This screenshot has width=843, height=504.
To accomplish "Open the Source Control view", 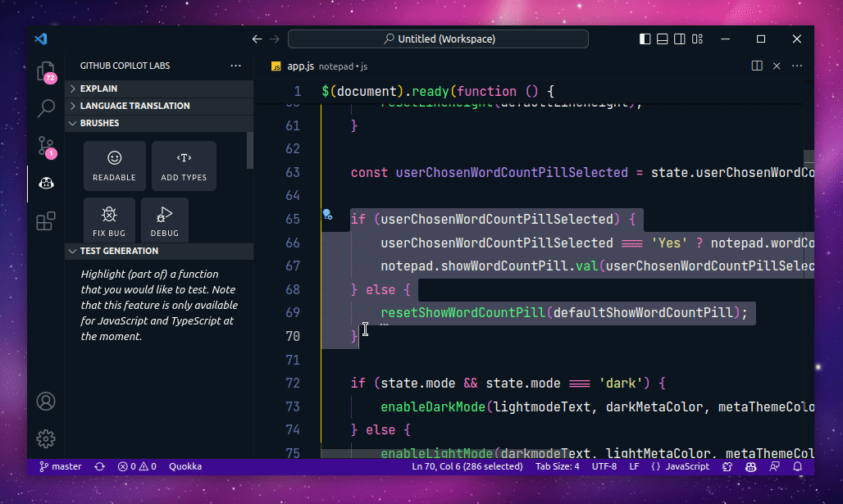I will pyautogui.click(x=46, y=146).
